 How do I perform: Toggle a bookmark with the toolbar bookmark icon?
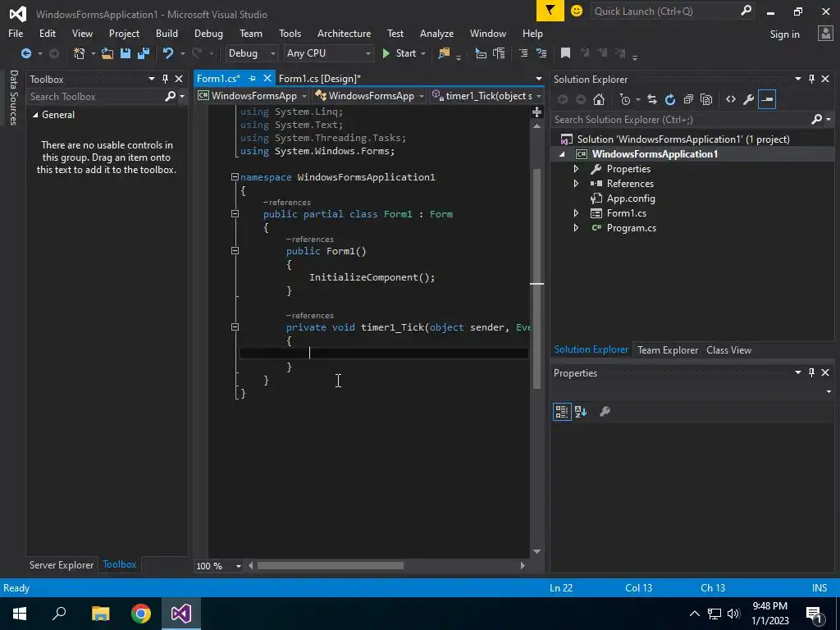tap(565, 52)
